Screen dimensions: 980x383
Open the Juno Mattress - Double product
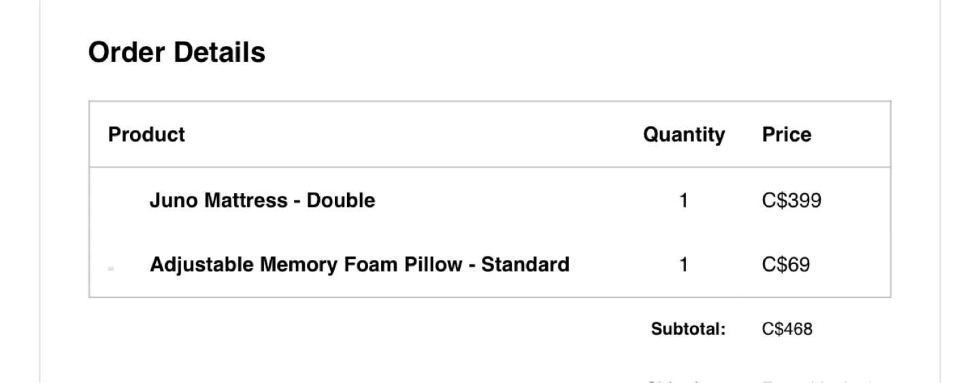click(x=262, y=201)
